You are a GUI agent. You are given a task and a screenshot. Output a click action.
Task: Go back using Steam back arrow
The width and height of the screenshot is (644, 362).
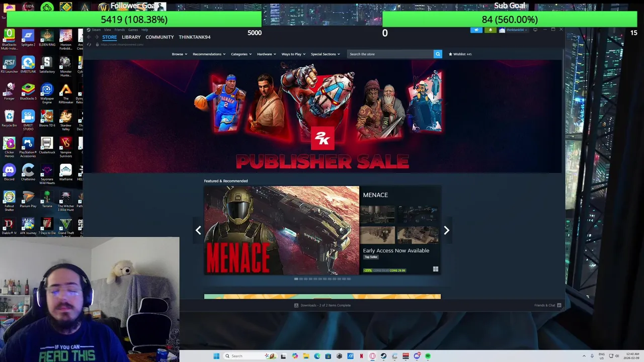[x=89, y=37]
